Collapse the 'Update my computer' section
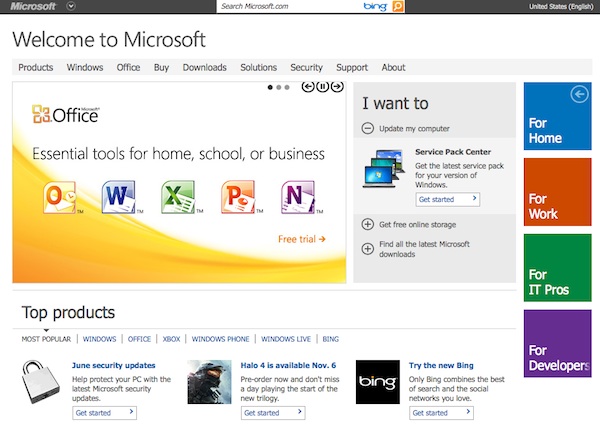Screen dimensions: 600x425 coord(368,128)
